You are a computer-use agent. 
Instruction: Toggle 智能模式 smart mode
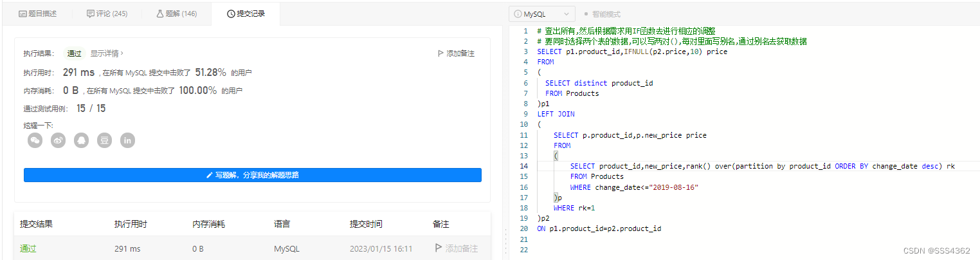602,14
